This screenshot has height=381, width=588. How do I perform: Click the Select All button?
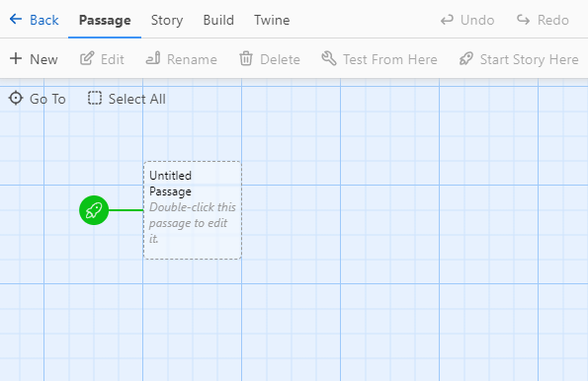pyautogui.click(x=126, y=99)
